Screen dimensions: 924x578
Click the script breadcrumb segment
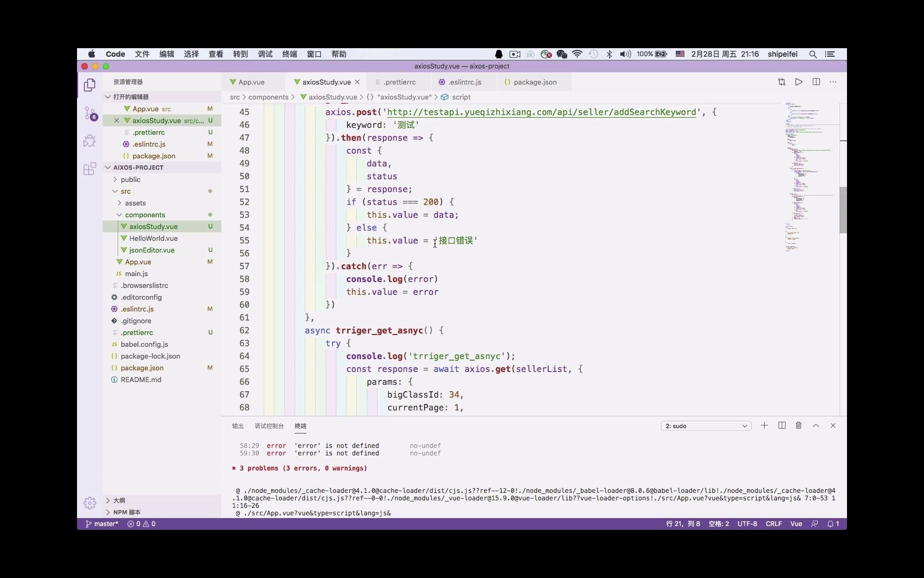pos(461,97)
